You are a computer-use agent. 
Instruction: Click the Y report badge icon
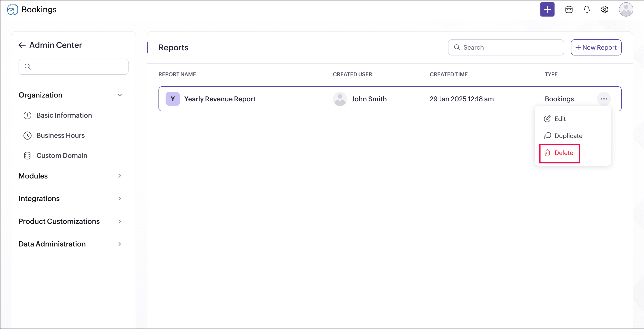coord(172,99)
